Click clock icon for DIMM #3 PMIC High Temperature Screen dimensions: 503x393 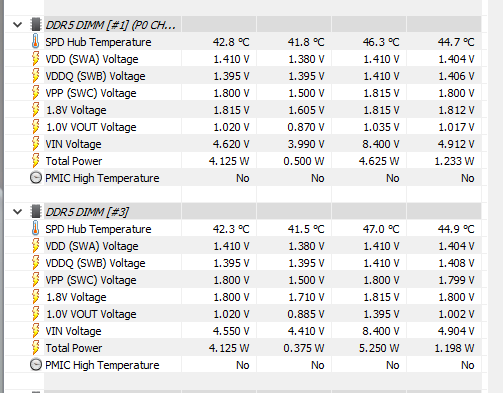(36, 365)
